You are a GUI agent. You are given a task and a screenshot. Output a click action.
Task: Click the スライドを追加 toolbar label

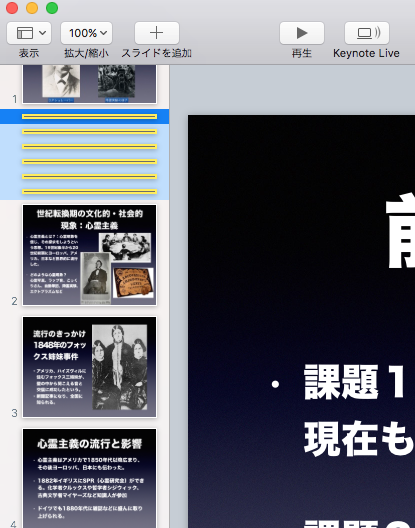[157, 53]
